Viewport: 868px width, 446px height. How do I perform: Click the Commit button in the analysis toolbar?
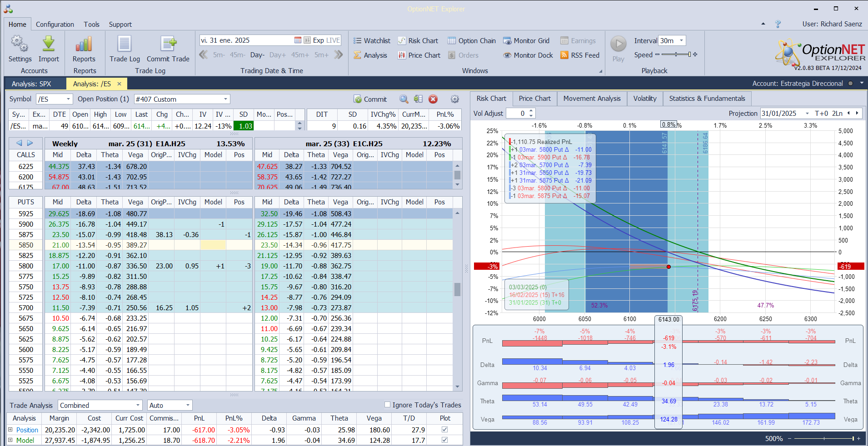click(x=370, y=99)
